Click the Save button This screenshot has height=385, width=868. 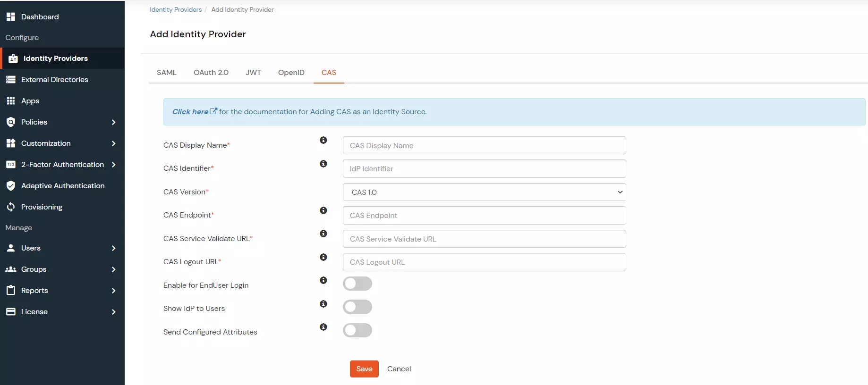[364, 369]
